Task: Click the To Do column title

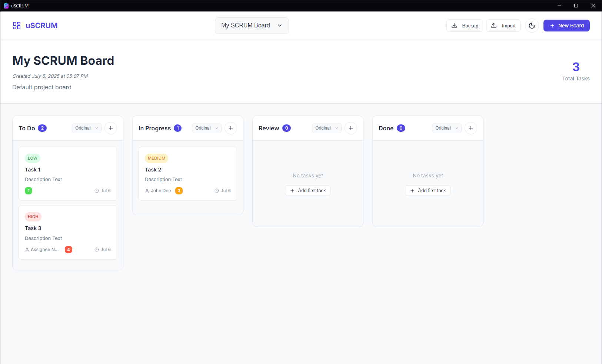Action: click(27, 128)
